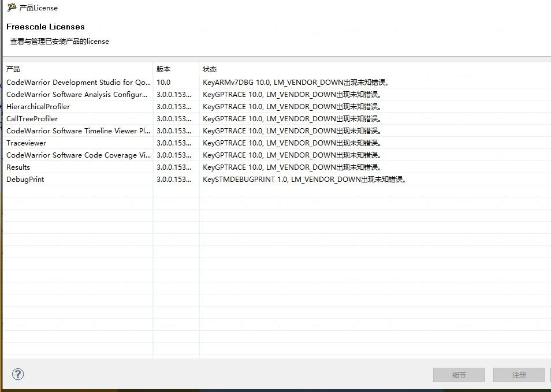Sort by the 状态 column header
551x392 pixels.
375,69
